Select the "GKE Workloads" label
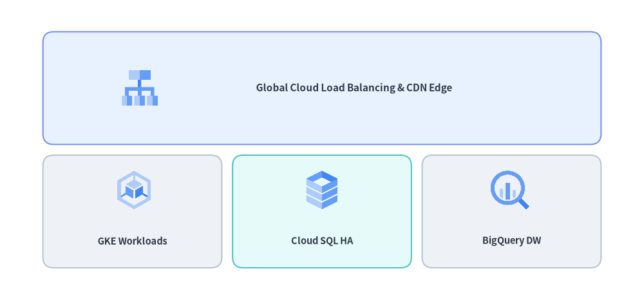 click(132, 241)
